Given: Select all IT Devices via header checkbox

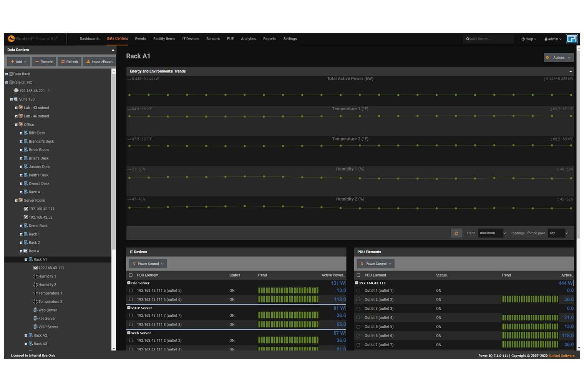Looking at the screenshot, I should click(x=131, y=275).
